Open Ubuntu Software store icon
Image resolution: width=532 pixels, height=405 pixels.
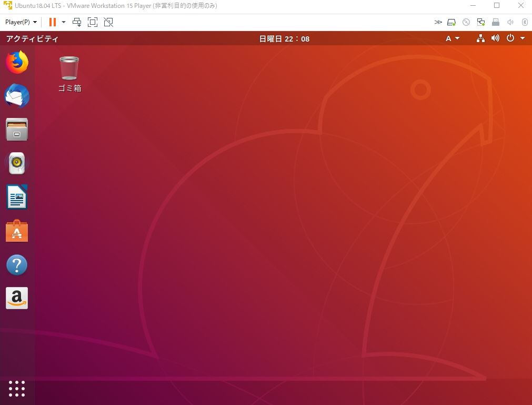point(17,231)
